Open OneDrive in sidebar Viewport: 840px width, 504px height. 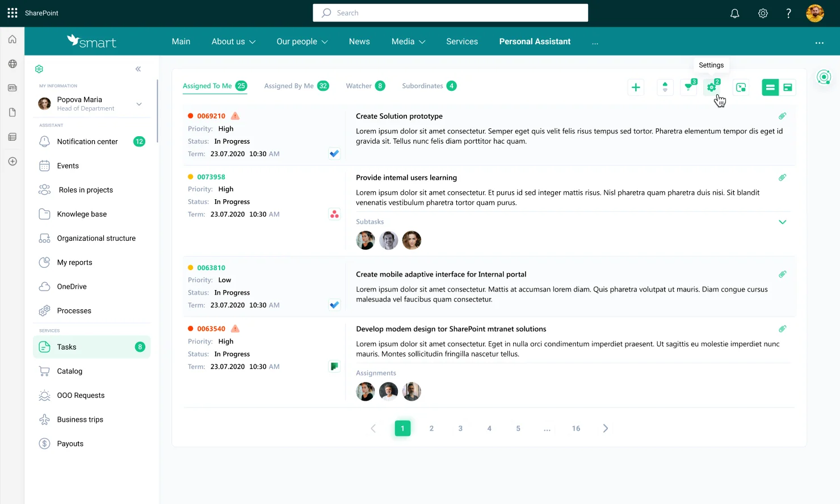[92, 287]
